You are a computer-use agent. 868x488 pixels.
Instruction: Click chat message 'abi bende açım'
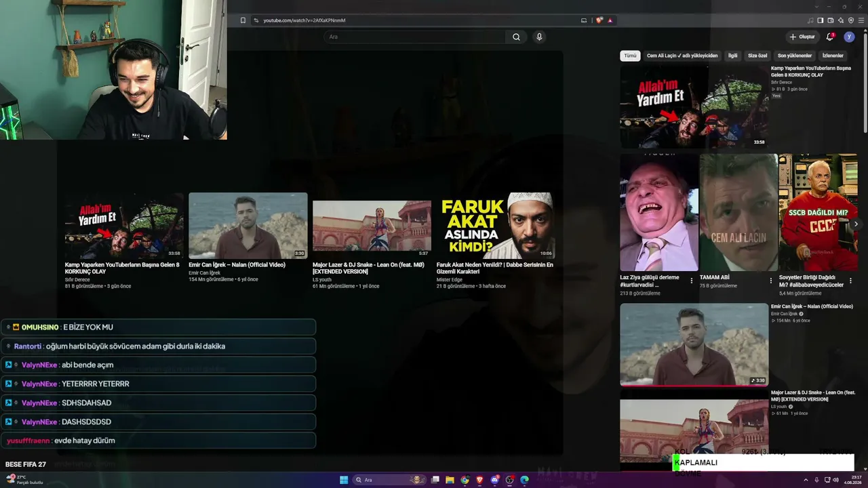pyautogui.click(x=87, y=365)
